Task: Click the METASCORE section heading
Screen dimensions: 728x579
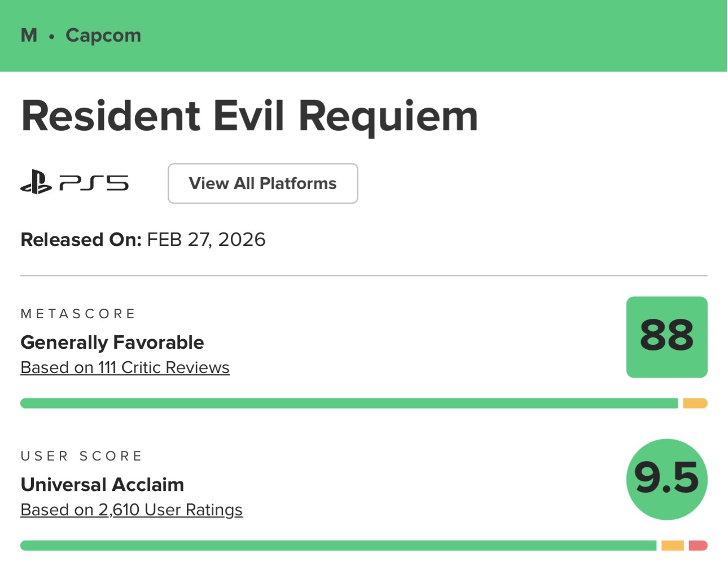Action: (x=78, y=314)
